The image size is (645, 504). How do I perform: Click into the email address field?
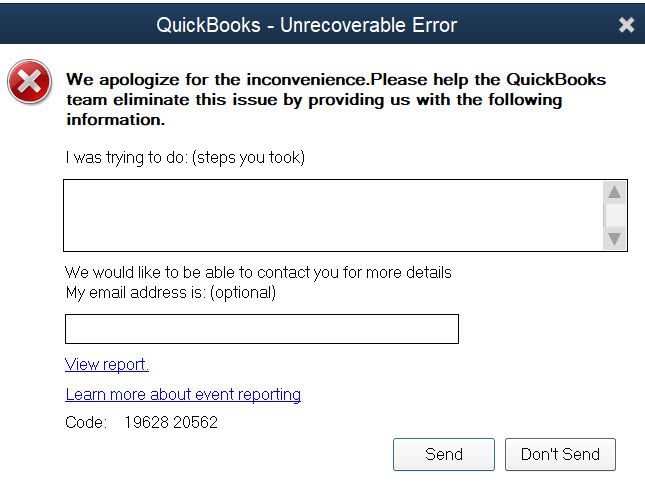261,329
